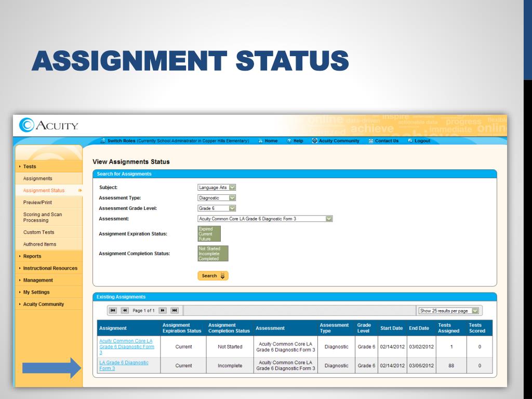Viewport: 532px width, 399px height.
Task: Click the Assignment Completion Status column header
Action: 229,328
